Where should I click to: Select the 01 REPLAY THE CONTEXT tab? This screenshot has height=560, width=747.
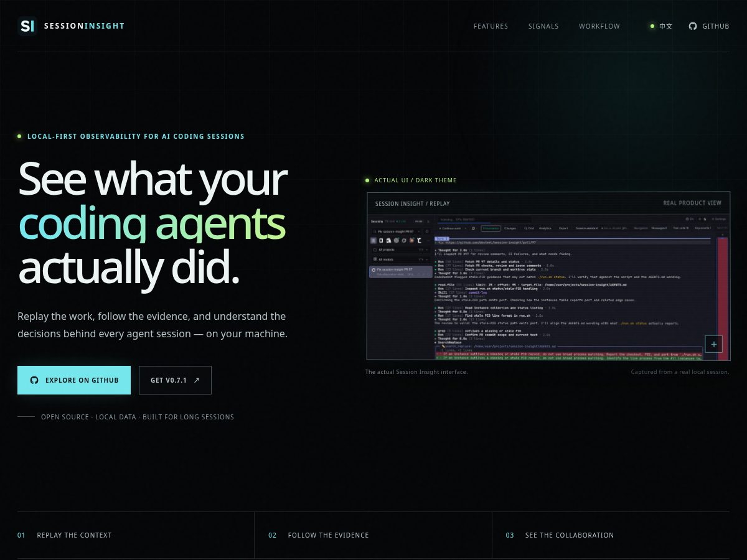136,535
